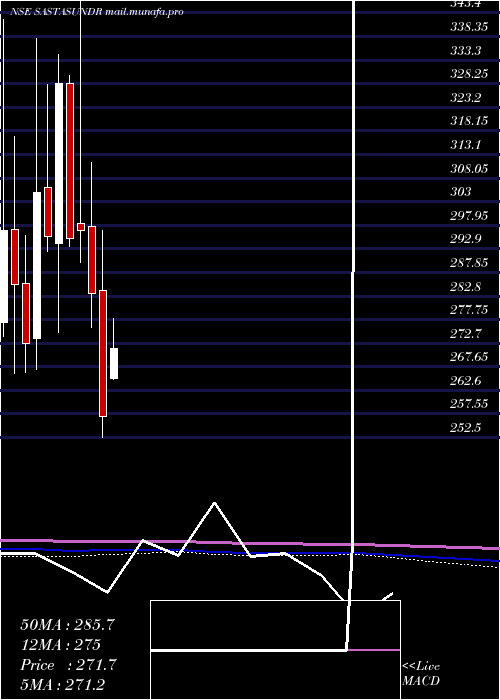The height and width of the screenshot is (700, 500).
Task: Click the 262.6 price axis label
Action: click(x=466, y=380)
